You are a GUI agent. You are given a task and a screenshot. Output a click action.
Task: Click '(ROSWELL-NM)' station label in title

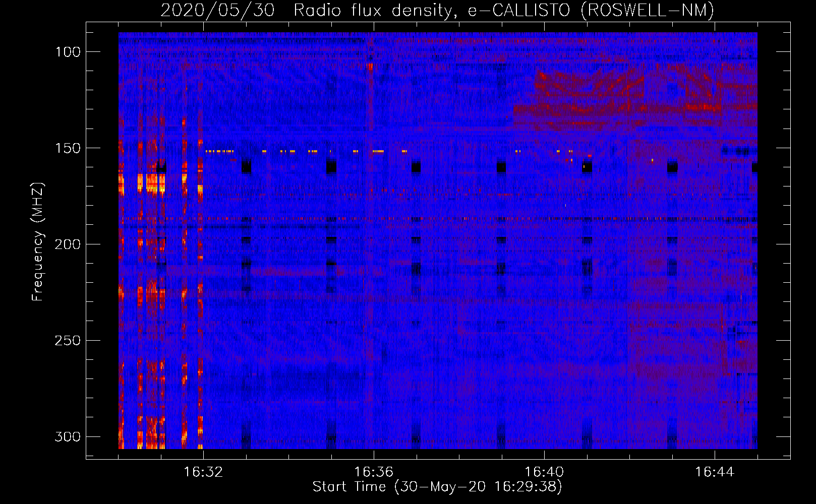(x=648, y=10)
